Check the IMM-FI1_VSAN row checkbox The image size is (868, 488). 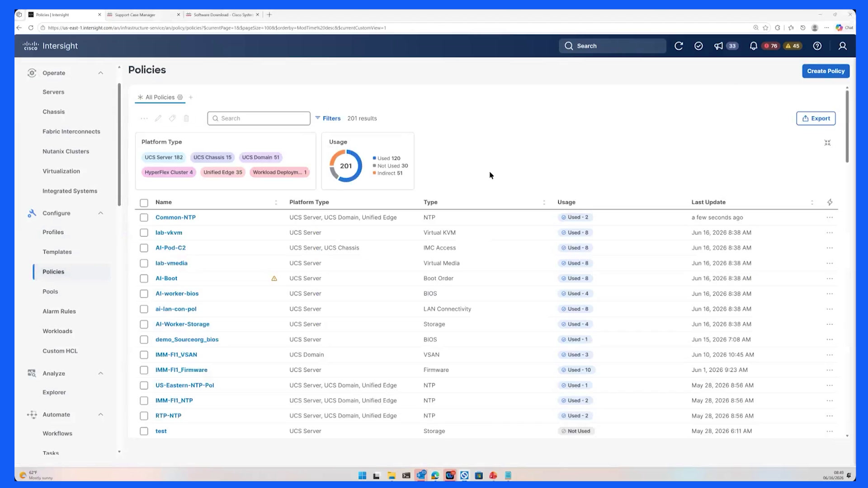click(x=144, y=355)
